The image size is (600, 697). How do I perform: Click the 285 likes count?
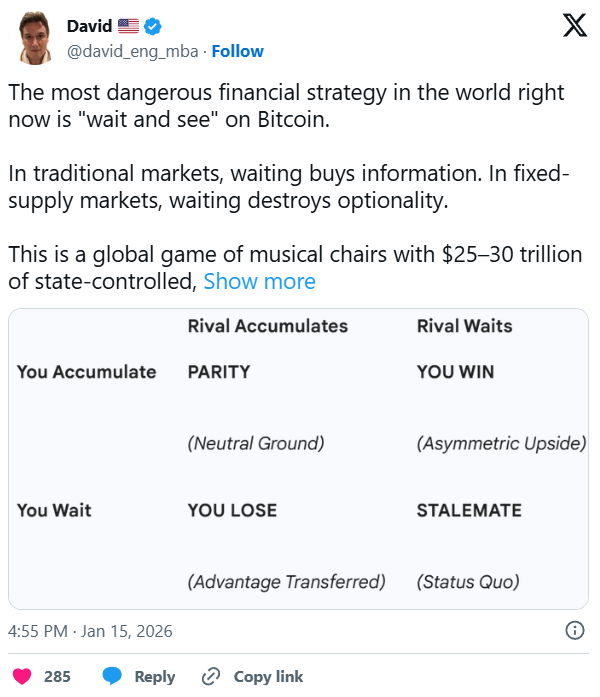click(57, 677)
